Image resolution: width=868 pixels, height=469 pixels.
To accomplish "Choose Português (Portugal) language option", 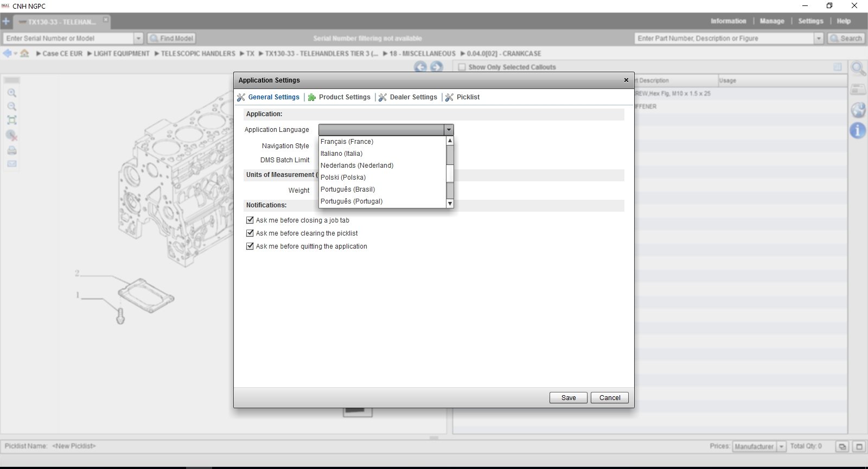I will [x=382, y=201].
